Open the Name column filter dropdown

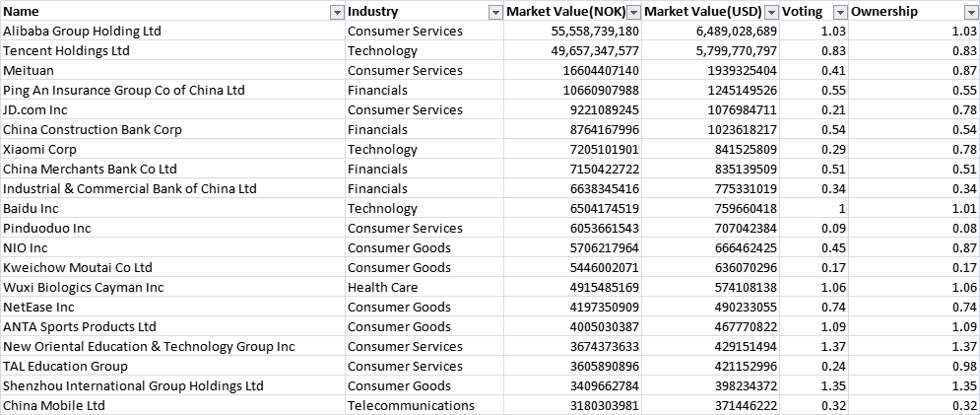[x=337, y=12]
